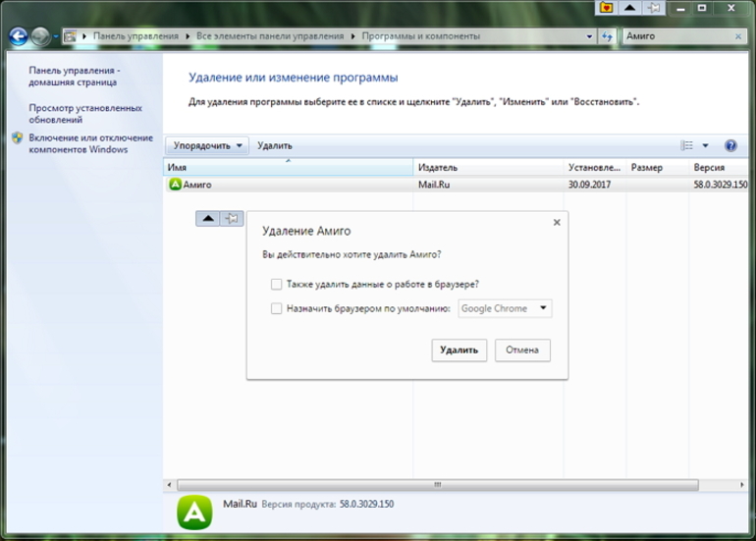Sort list by 'Издатель' column header
The image size is (756, 541).
point(488,167)
